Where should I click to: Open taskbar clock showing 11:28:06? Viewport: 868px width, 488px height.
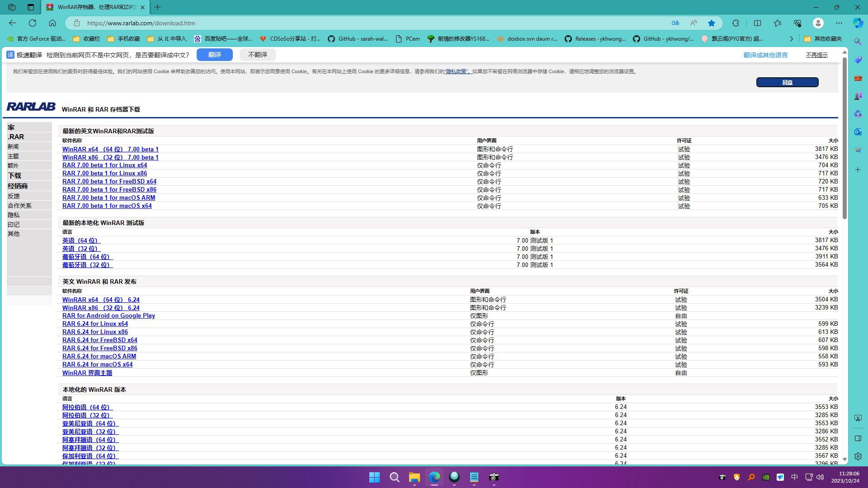(x=845, y=477)
